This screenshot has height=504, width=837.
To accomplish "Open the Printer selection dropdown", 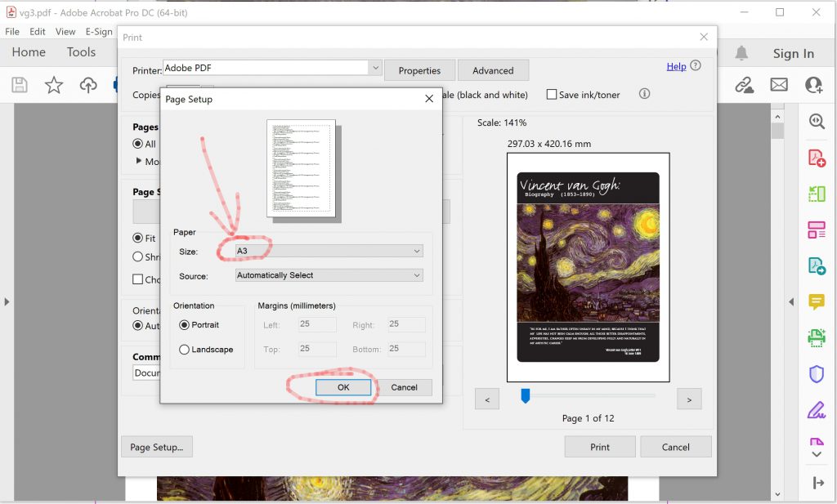I will pyautogui.click(x=270, y=69).
